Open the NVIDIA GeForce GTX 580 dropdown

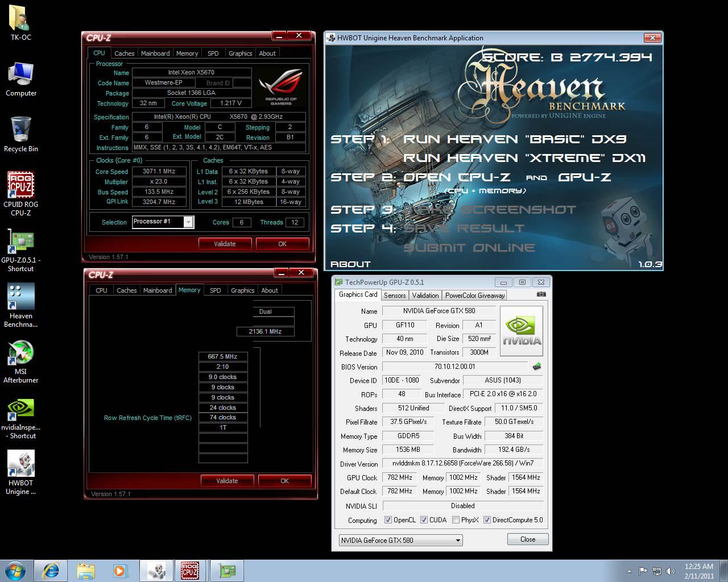pos(400,540)
